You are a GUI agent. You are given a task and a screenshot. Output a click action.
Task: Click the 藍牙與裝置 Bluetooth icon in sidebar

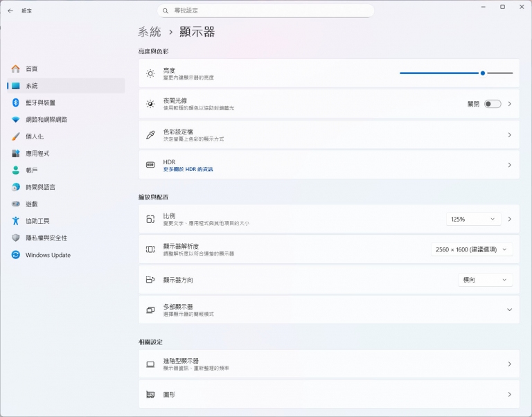click(x=15, y=103)
